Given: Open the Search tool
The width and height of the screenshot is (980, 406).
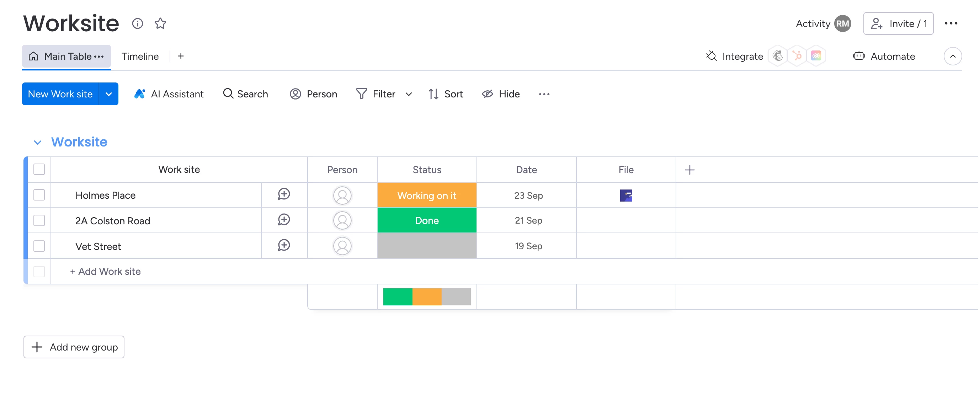Looking at the screenshot, I should pos(245,94).
